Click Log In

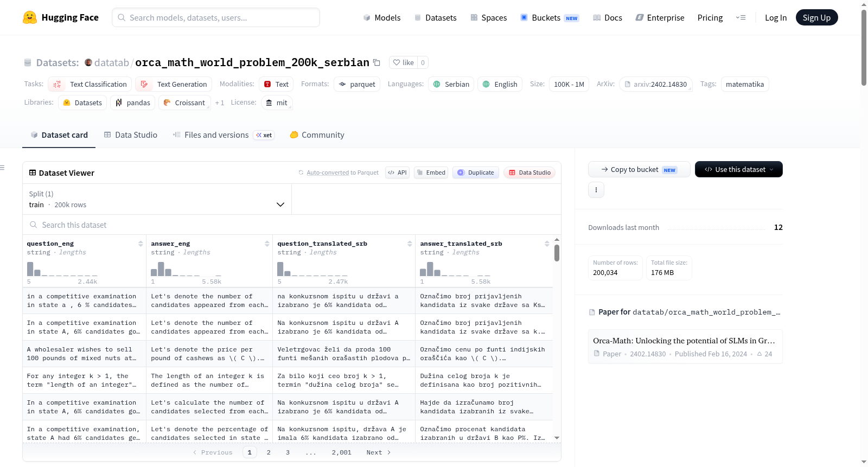click(776, 18)
